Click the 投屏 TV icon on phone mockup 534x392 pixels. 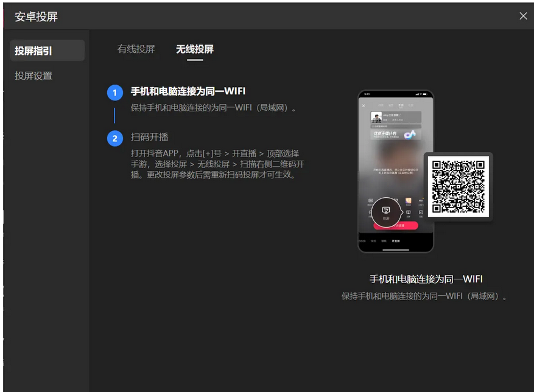coord(386,212)
